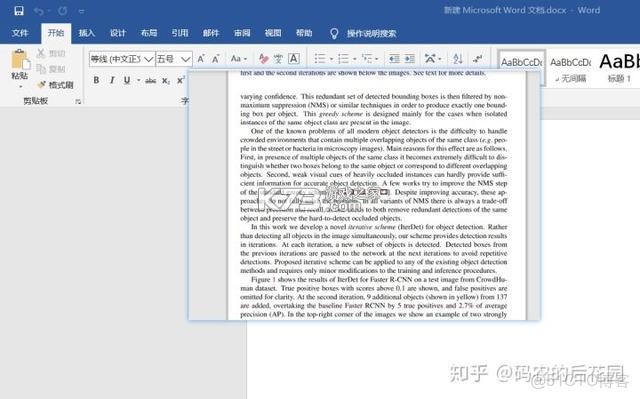Switch to the 邮件 ribbon tab
This screenshot has height=399, width=640.
coord(211,33)
